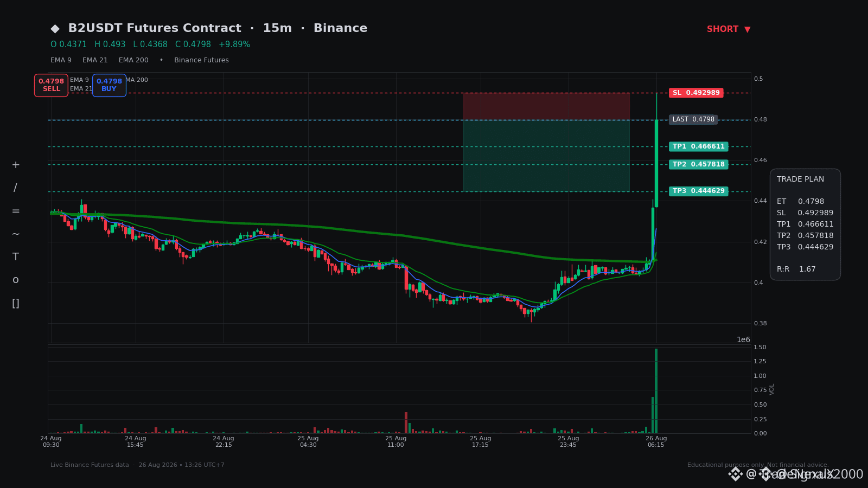Screen dimensions: 868x488
Task: Click the low price L 0.4368
Action: (x=150, y=44)
